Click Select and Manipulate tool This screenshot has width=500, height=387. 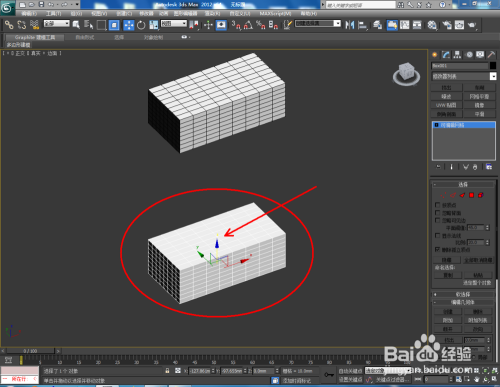[x=208, y=25]
